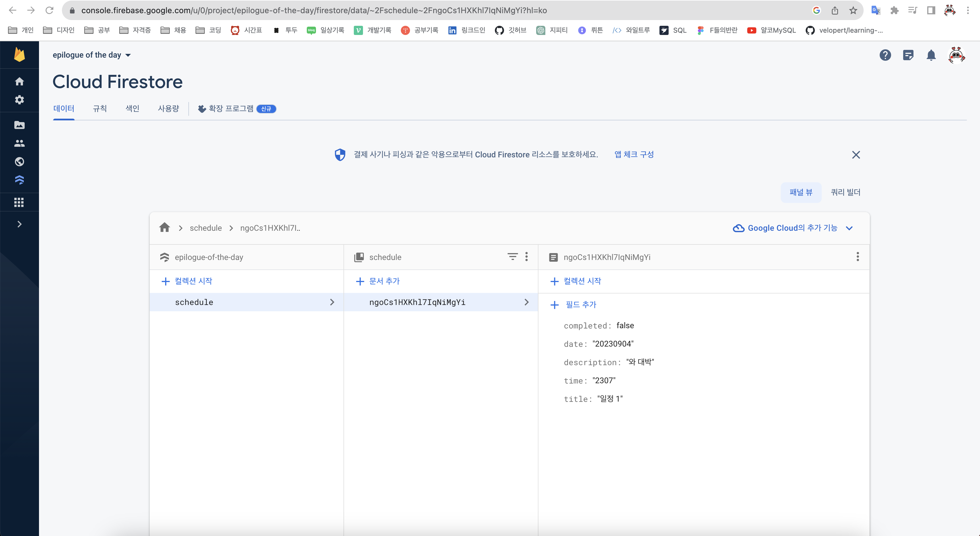Viewport: 980px width, 536px height.
Task: Switch to the 데이터 tab
Action: (x=64, y=109)
